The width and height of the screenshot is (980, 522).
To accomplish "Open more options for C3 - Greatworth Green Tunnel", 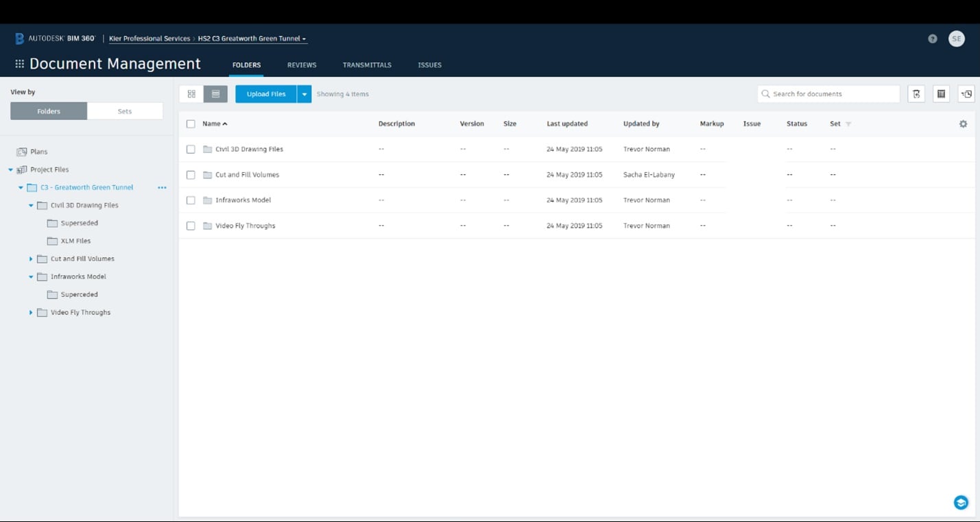I will point(162,187).
